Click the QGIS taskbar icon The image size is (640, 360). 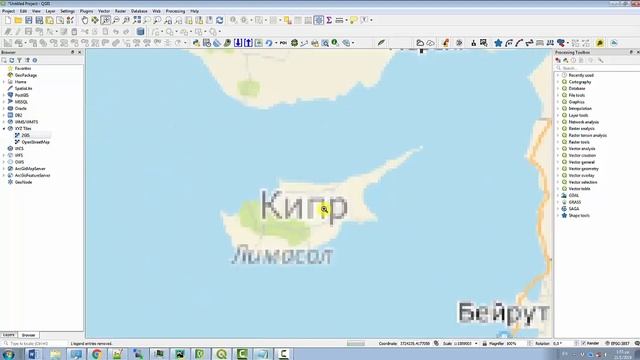[x=222, y=354]
